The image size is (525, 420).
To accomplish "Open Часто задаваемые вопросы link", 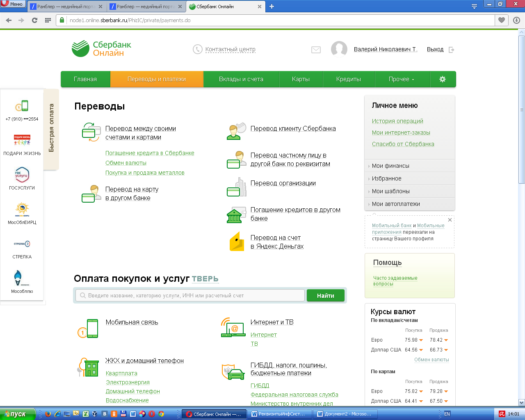I will [395, 281].
